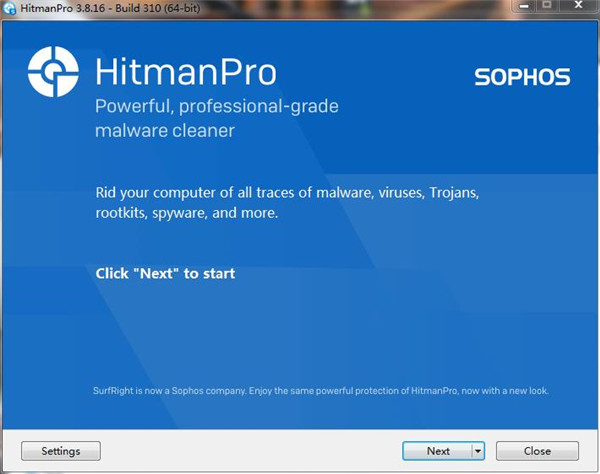This screenshot has height=474, width=600.
Task: Select the 'Click "Next" to start' text
Action: tap(165, 274)
